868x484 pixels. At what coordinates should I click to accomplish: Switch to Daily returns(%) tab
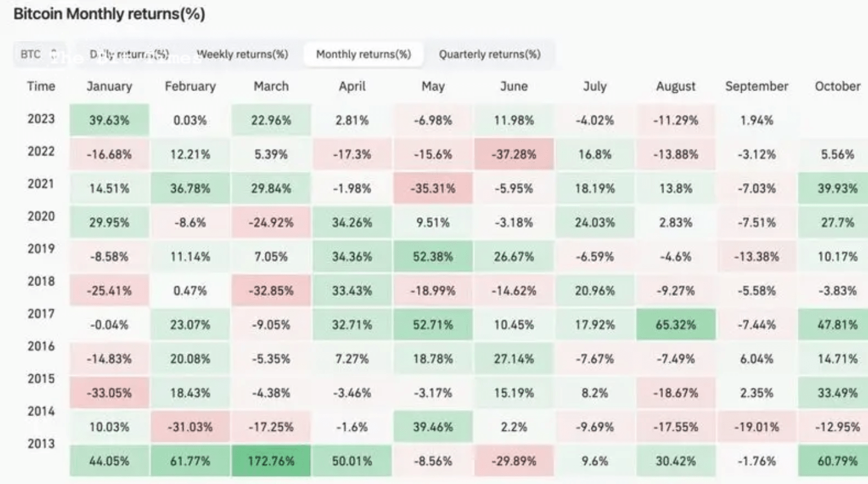tap(129, 54)
